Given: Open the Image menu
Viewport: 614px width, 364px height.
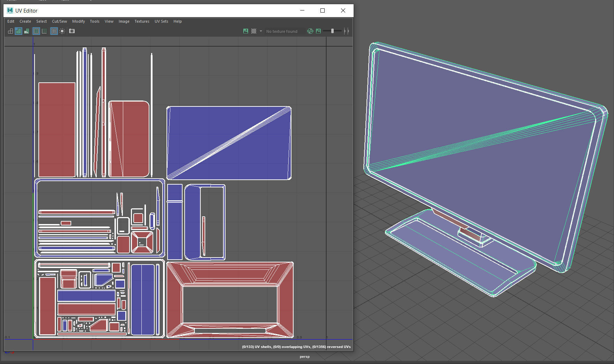Looking at the screenshot, I should tap(124, 21).
